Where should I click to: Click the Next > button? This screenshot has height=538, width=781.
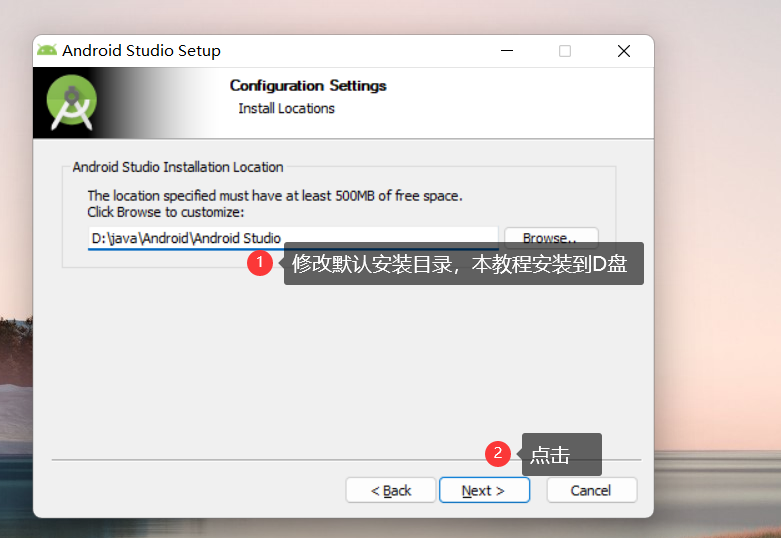[484, 491]
